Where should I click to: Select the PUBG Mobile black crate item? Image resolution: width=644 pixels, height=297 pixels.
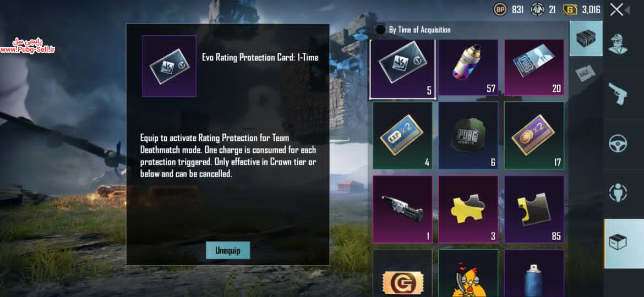(468, 135)
